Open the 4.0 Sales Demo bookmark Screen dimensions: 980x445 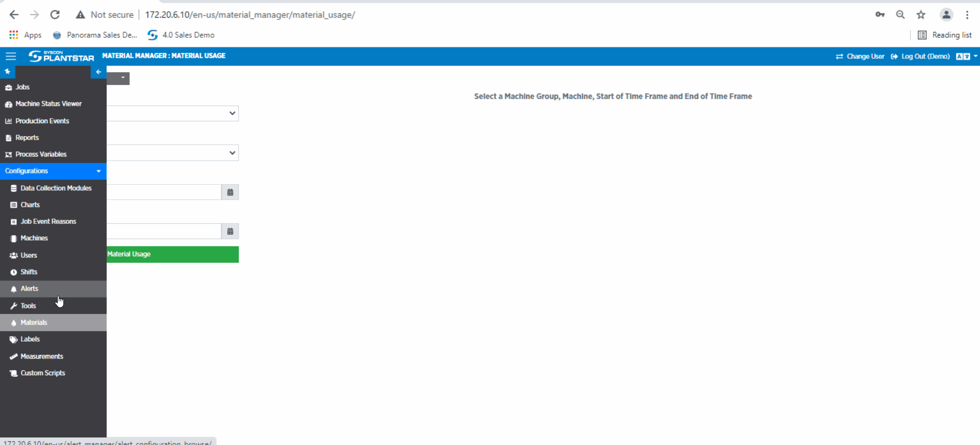point(181,35)
